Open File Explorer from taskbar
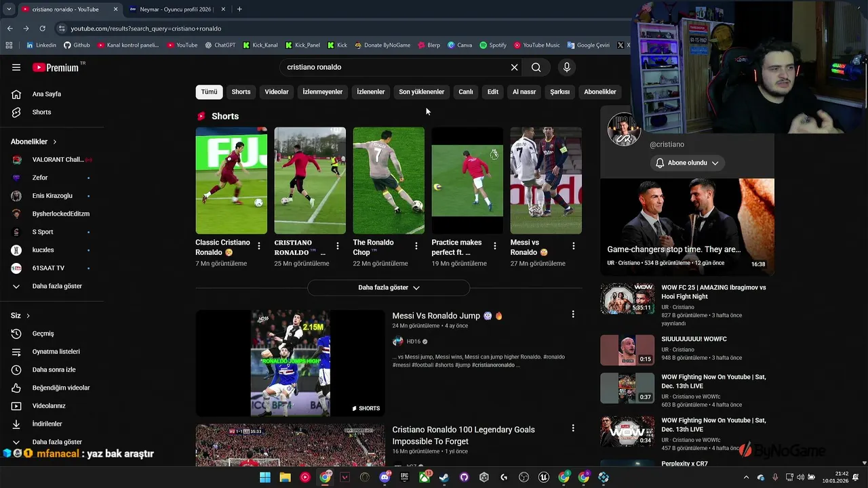The width and height of the screenshot is (868, 488). pyautogui.click(x=285, y=477)
